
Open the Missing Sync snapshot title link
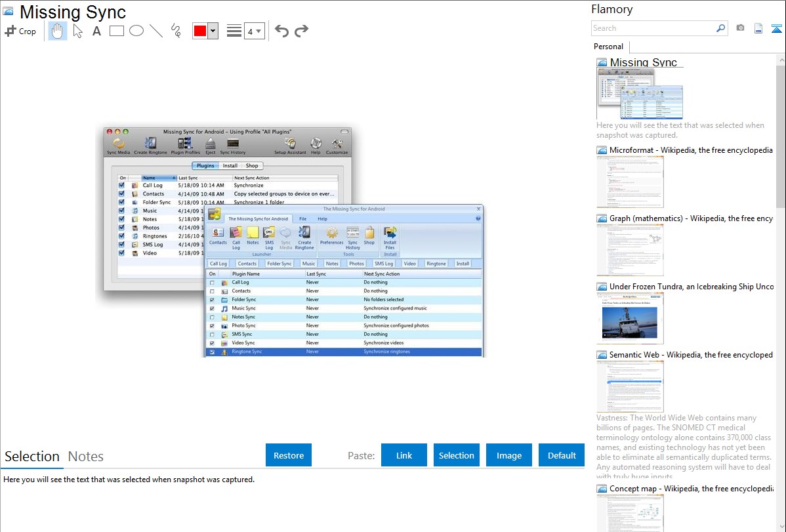coord(643,63)
